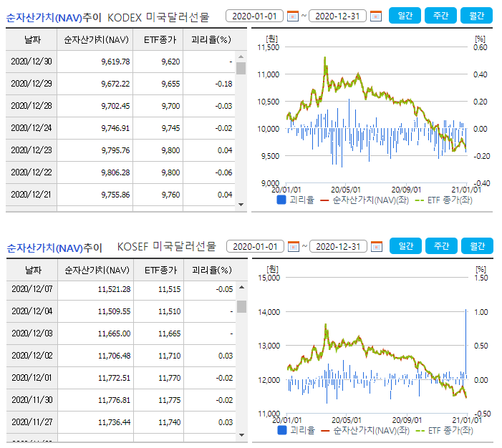Screen dimensions: 502x448
Task: Click 괴리율 blue legend swatch in KODEX chart
Action: coord(281,200)
